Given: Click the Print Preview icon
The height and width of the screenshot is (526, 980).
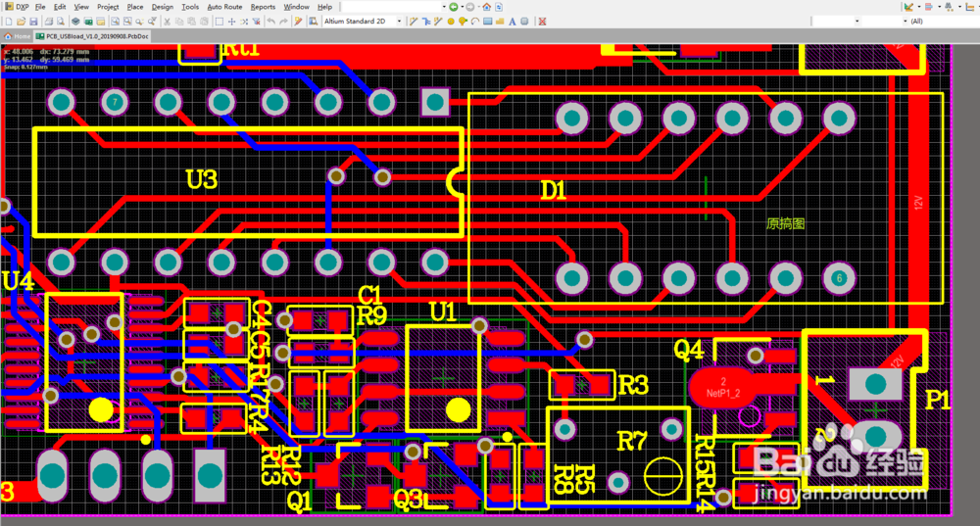Looking at the screenshot, I should pos(60,22).
